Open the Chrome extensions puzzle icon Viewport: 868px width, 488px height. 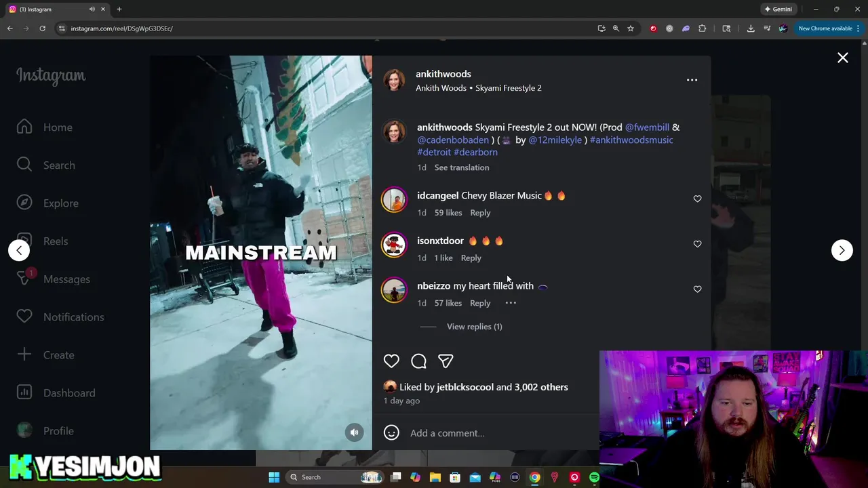[703, 28]
